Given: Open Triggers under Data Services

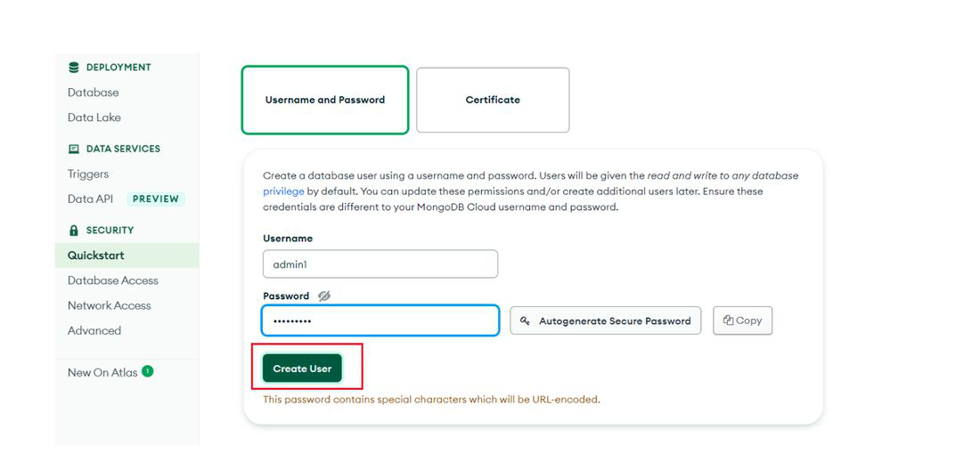Looking at the screenshot, I should tap(88, 174).
